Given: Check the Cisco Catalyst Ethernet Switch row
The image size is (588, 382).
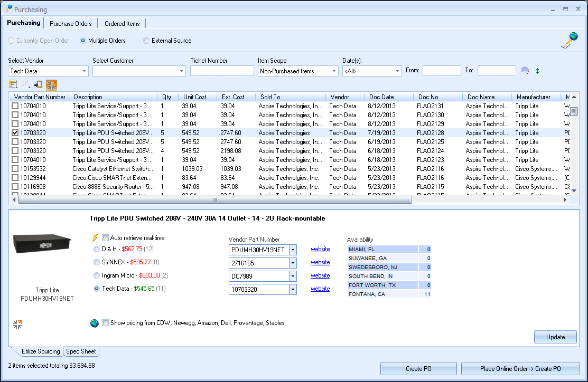Looking at the screenshot, I should 15,168.
